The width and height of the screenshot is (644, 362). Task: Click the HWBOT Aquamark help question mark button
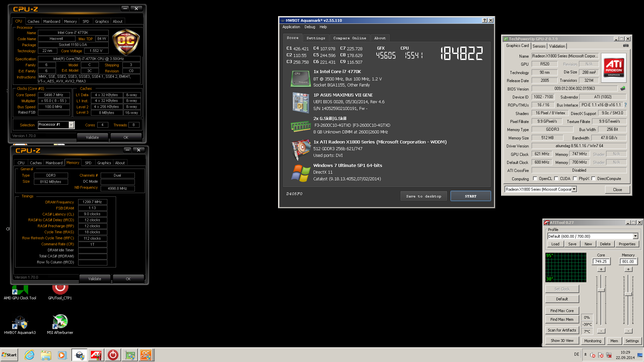pos(484,20)
